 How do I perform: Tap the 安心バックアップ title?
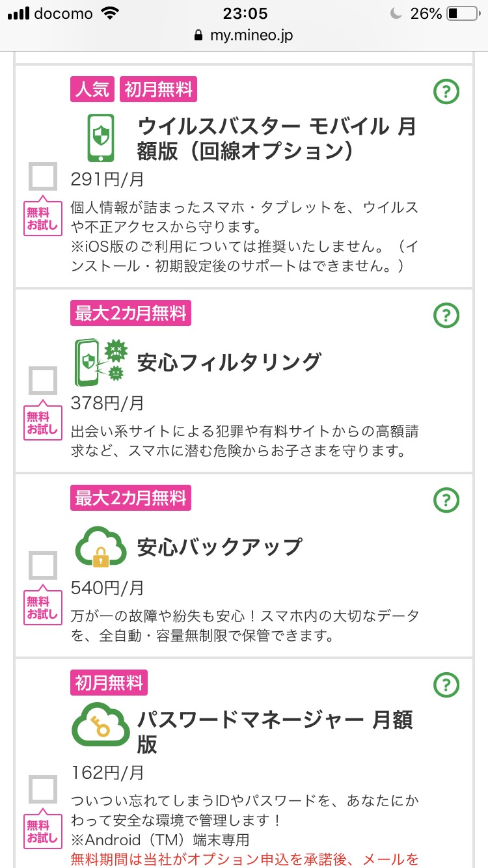click(x=219, y=547)
